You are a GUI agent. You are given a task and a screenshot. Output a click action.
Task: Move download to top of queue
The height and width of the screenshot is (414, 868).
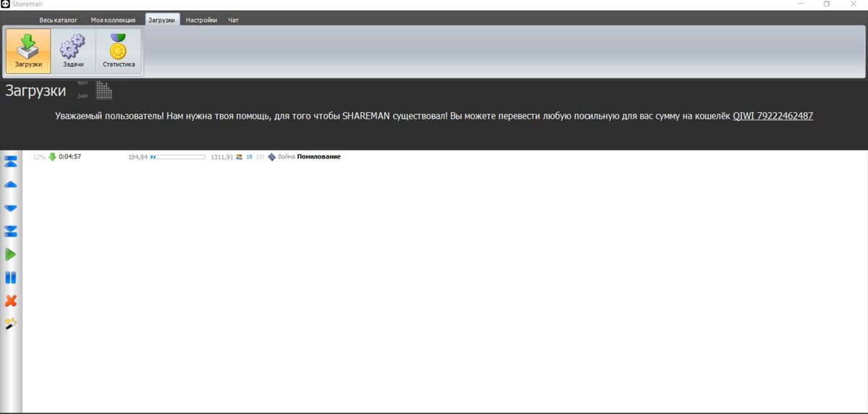click(x=11, y=161)
